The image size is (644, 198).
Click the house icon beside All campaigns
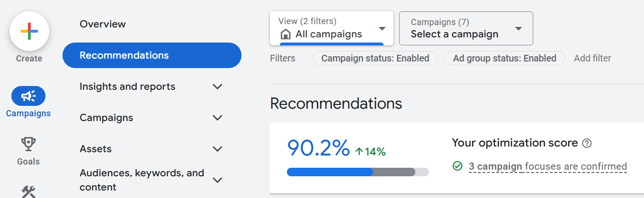point(285,34)
